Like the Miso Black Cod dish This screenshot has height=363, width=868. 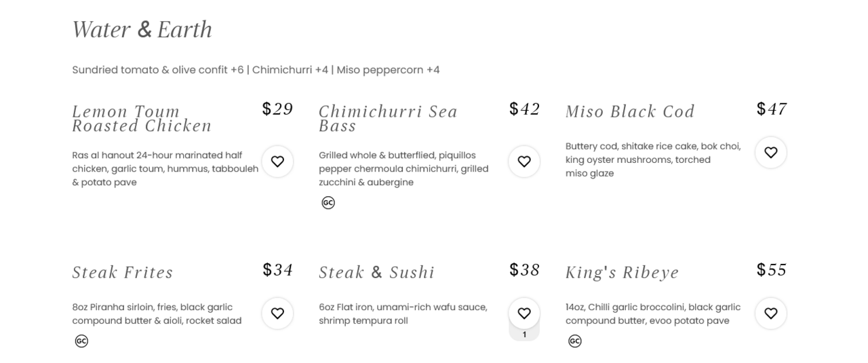pos(771,153)
